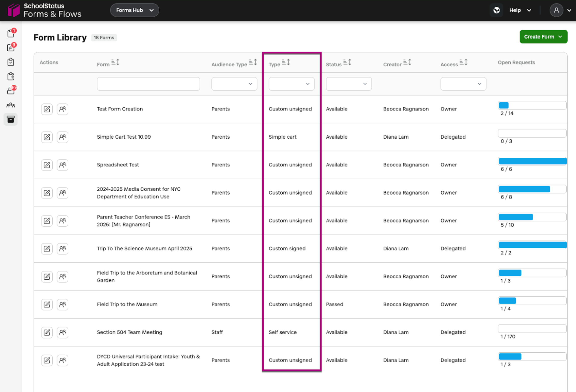Select the archive box sidebar icon
The height and width of the screenshot is (392, 576).
point(11,119)
